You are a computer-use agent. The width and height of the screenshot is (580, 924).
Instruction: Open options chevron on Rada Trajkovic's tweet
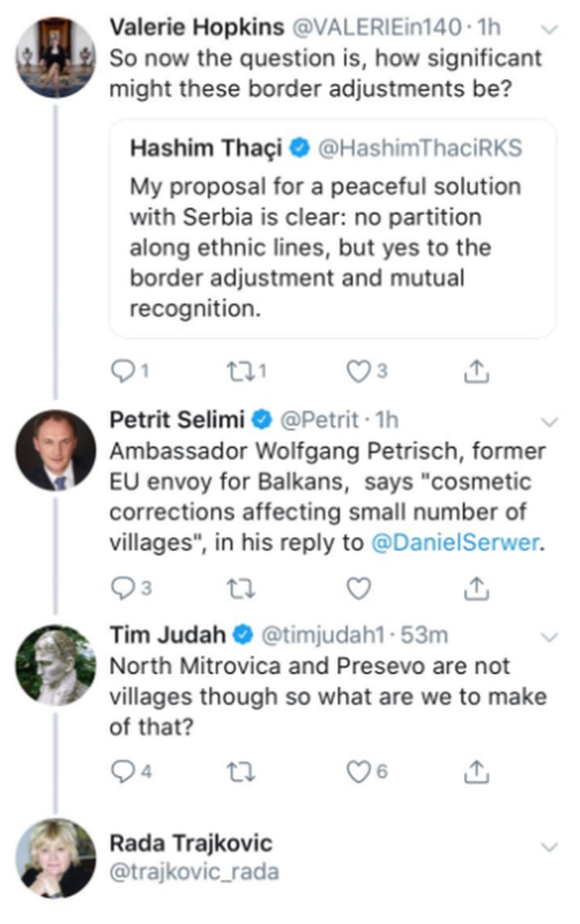click(x=549, y=847)
